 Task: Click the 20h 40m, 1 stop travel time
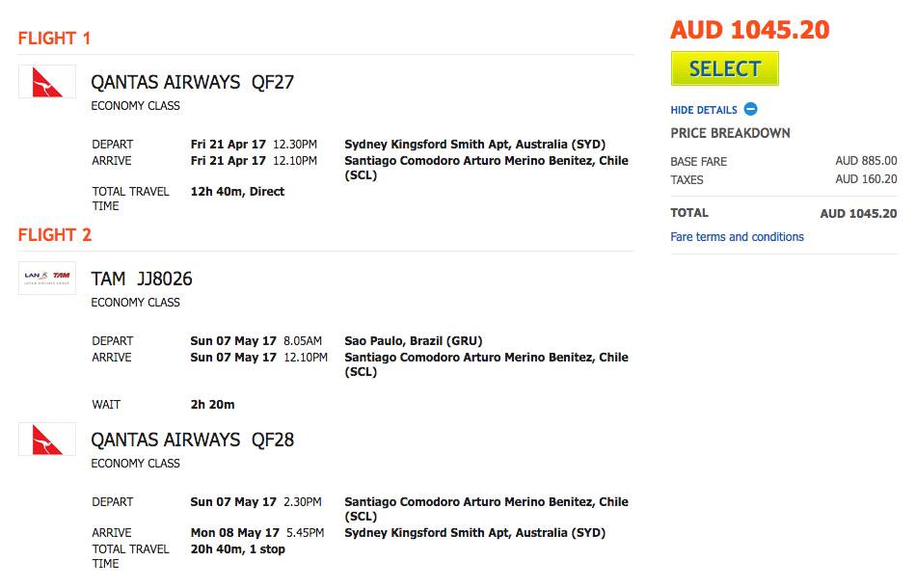point(238,549)
